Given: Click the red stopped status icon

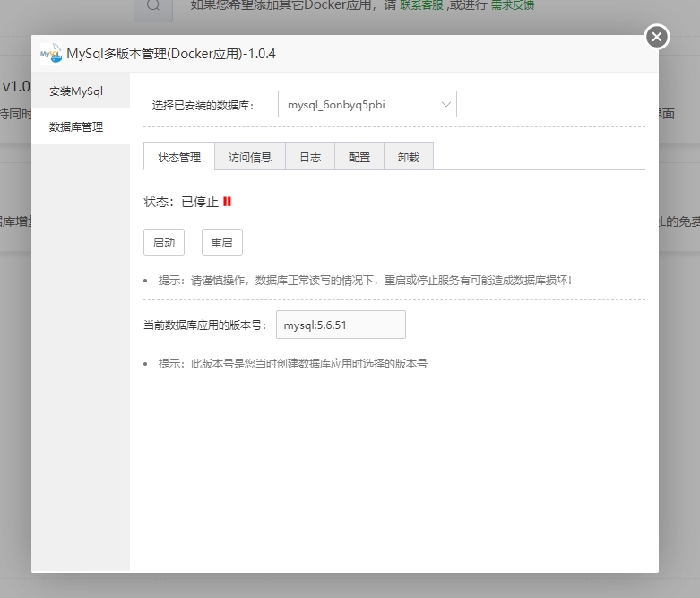Looking at the screenshot, I should pos(228,202).
